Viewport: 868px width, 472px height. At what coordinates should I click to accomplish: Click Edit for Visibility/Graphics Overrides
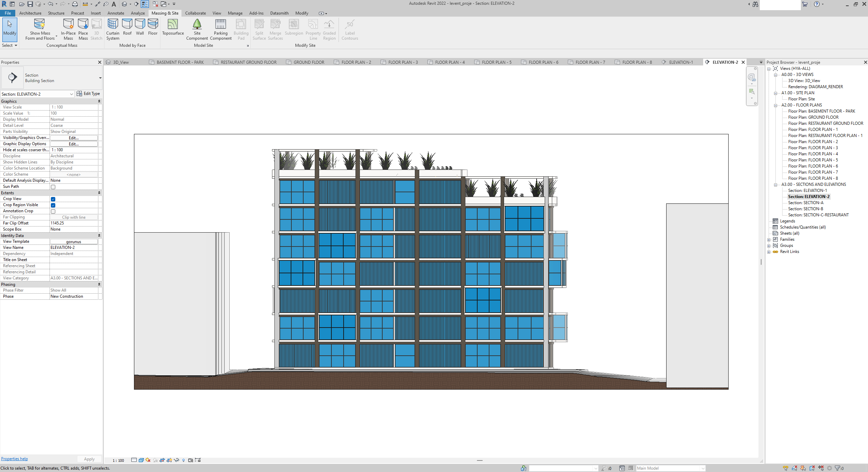click(x=74, y=138)
